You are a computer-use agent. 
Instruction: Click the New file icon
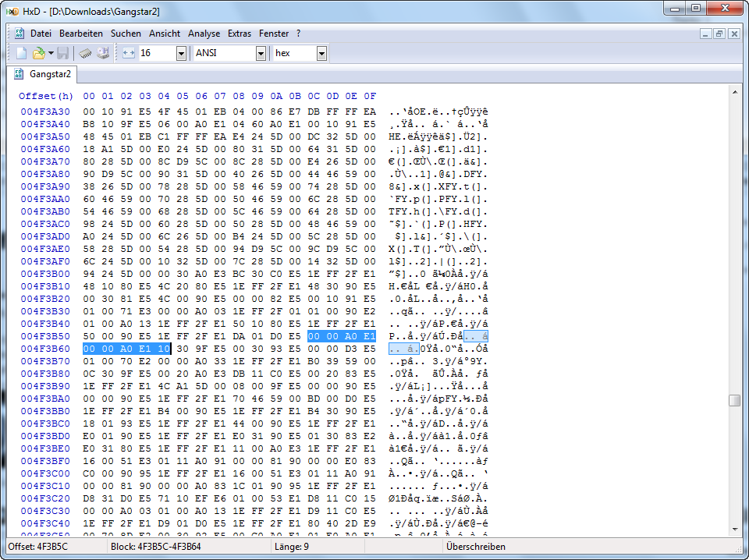[22, 53]
